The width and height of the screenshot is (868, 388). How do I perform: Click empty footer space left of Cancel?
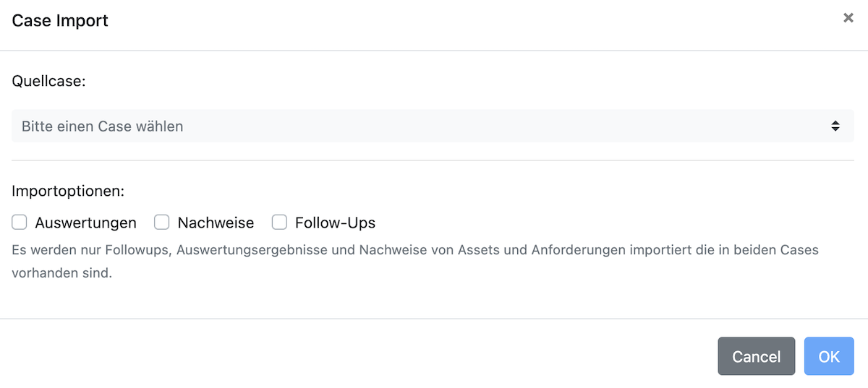click(362, 356)
